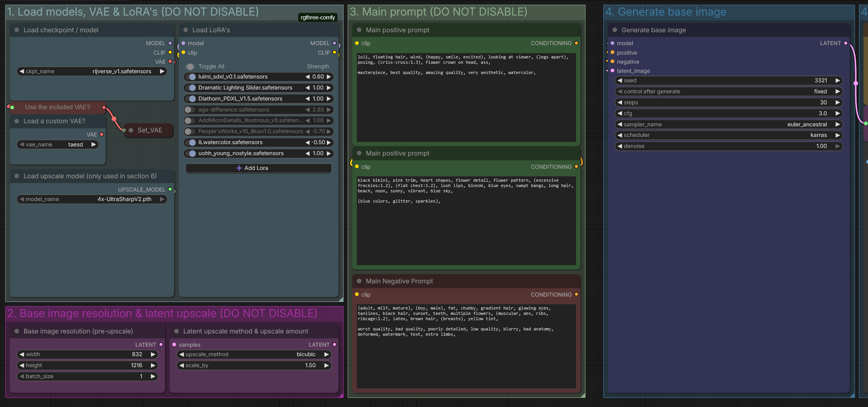The height and width of the screenshot is (407, 868).
Task: Click the CLIP output port on Load checkpoint
Action: click(x=170, y=52)
